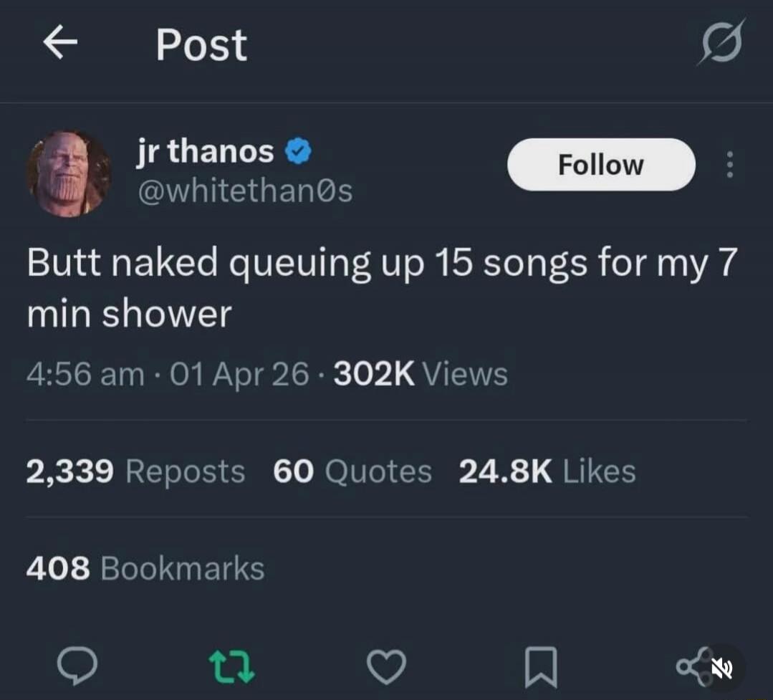This screenshot has height=700, width=773.
Task: Open share menu from the share control
Action: click(x=691, y=666)
